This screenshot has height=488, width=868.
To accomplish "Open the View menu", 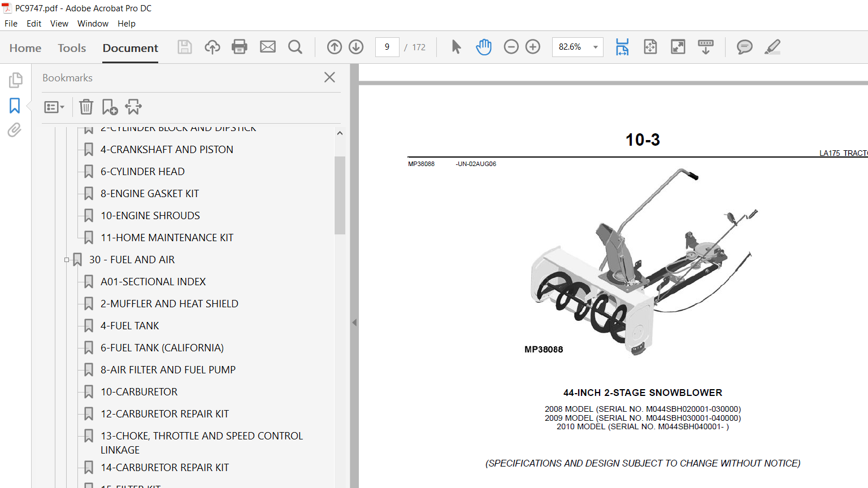I will [x=59, y=24].
